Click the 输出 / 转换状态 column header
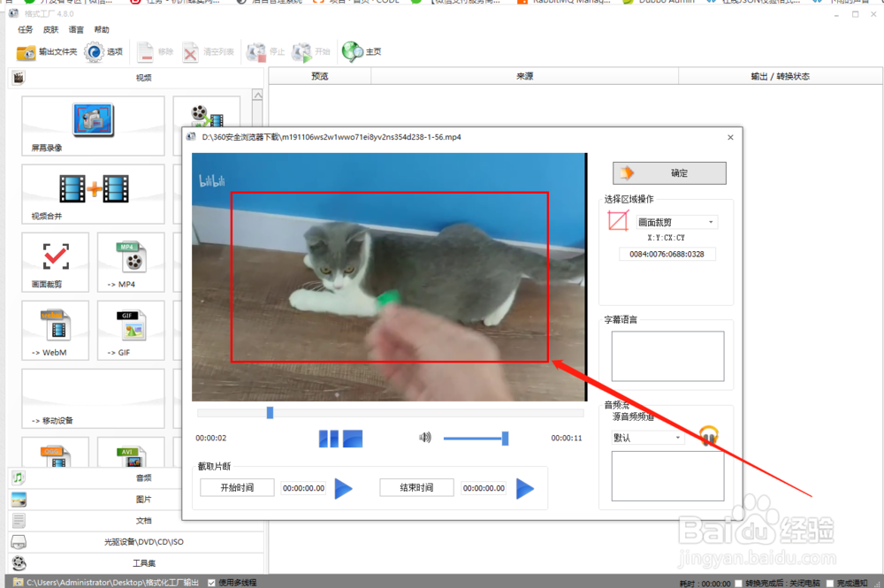 (781, 76)
